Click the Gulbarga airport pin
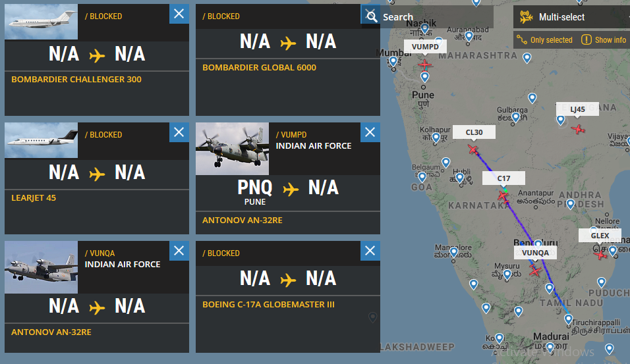Screen dimensions: 630x364 [x=516, y=117]
